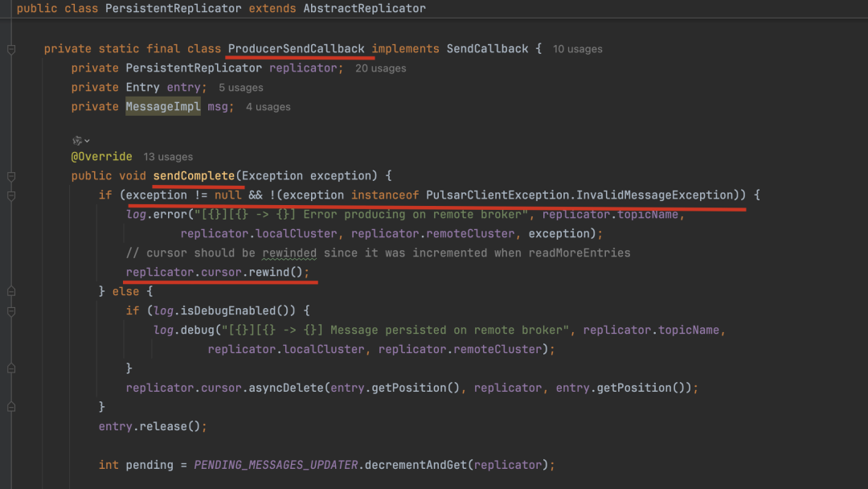Open the 20 usages hint for replicator
868x489 pixels.
click(380, 68)
